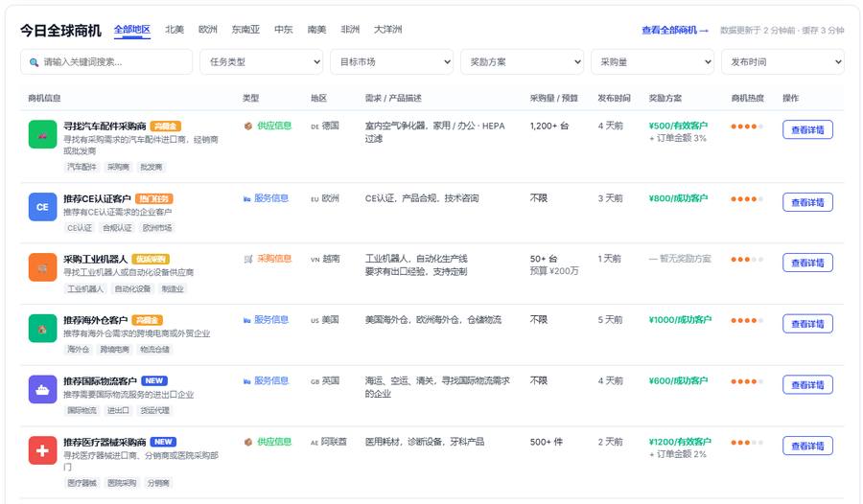The image size is (863, 504).
Task: Click the heat rating dots in 工业机器人 row
Action: [x=747, y=260]
